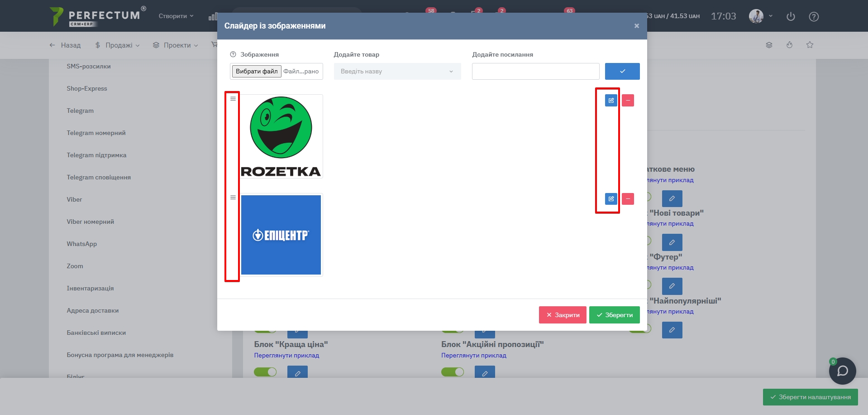Open the chevron next to user avatar
The width and height of the screenshot is (868, 415).
tap(771, 16)
